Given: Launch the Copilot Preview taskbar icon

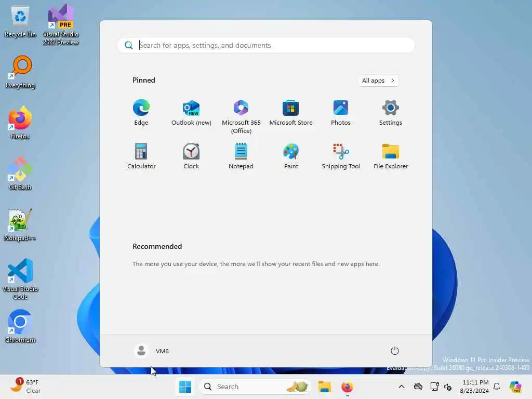Looking at the screenshot, I should tap(515, 387).
